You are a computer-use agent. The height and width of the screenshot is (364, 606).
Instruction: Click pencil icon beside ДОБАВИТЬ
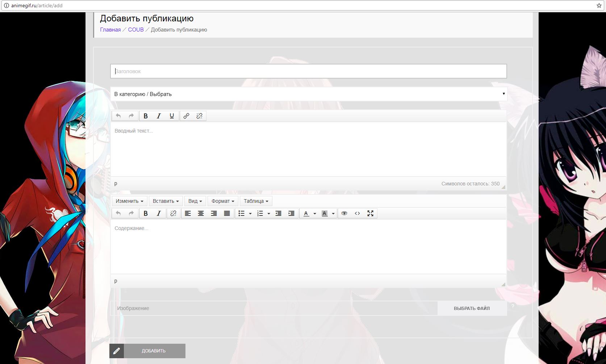pyautogui.click(x=117, y=351)
